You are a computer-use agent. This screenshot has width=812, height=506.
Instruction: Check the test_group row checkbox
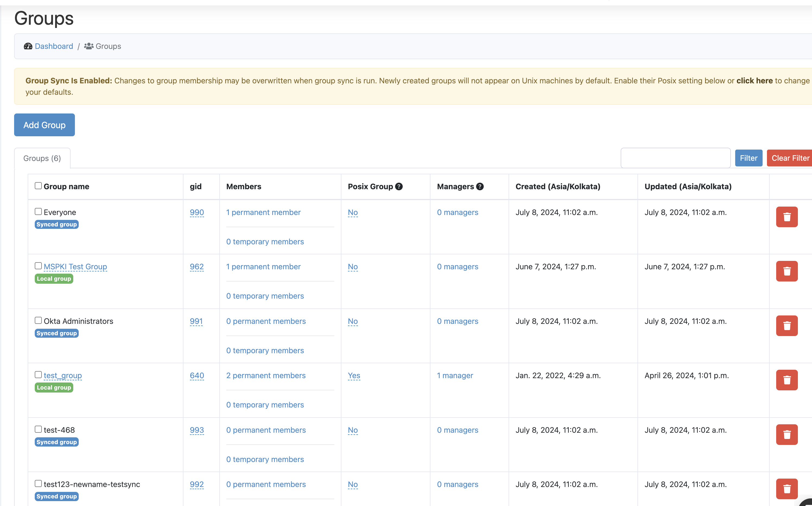(x=38, y=375)
